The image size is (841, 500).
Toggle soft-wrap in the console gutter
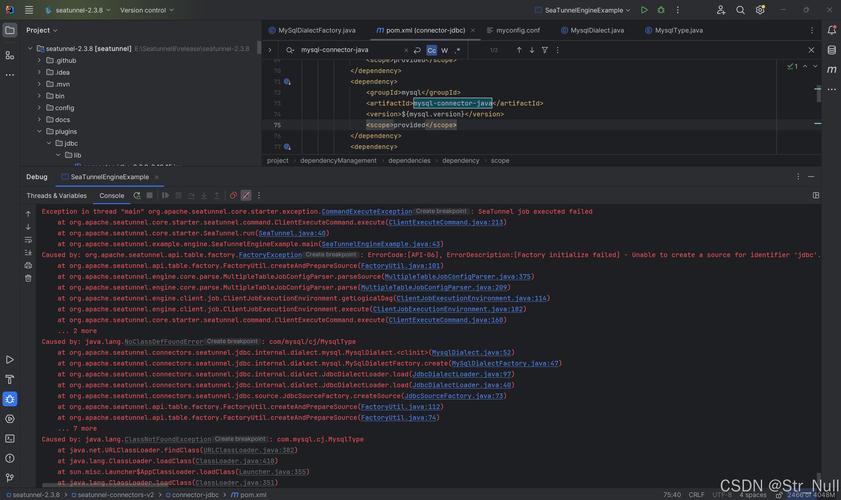[28, 240]
